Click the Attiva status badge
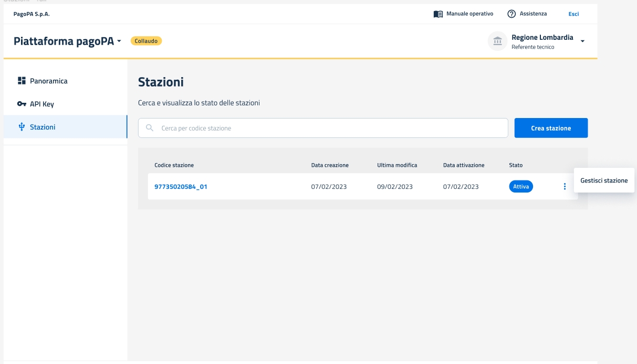The image size is (637, 364). [x=520, y=186]
